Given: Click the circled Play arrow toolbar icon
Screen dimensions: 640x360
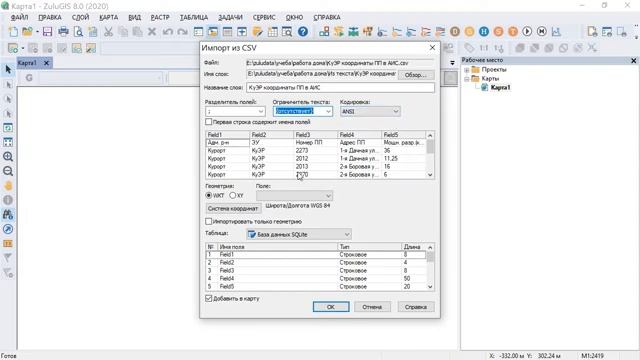Looking at the screenshot, I should pyautogui.click(x=527, y=31).
